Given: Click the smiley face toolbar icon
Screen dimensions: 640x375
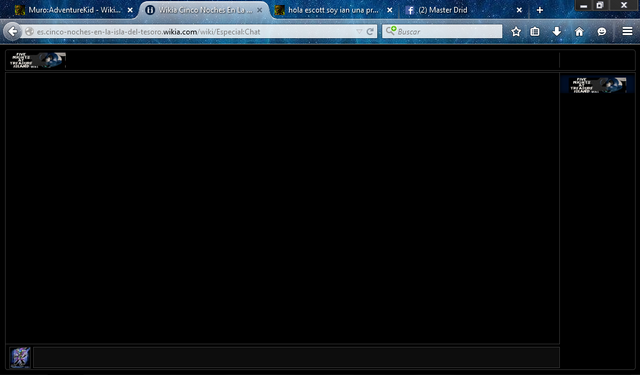Looking at the screenshot, I should (x=602, y=31).
